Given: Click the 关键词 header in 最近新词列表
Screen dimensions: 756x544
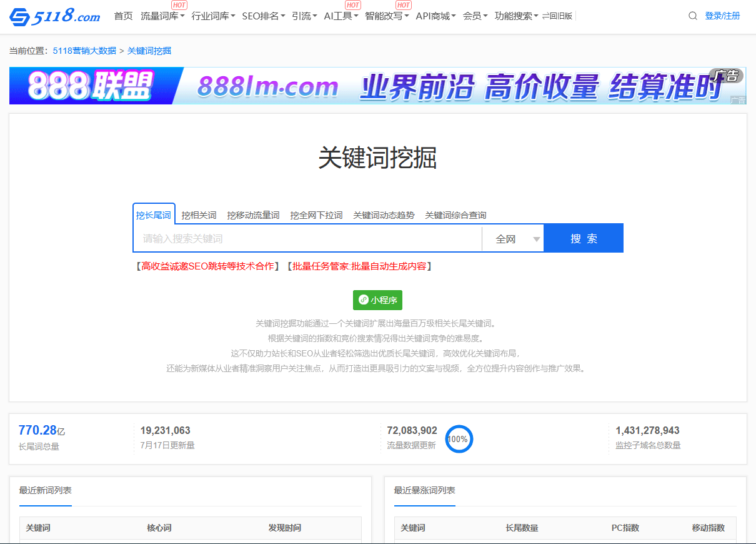Looking at the screenshot, I should [38, 528].
